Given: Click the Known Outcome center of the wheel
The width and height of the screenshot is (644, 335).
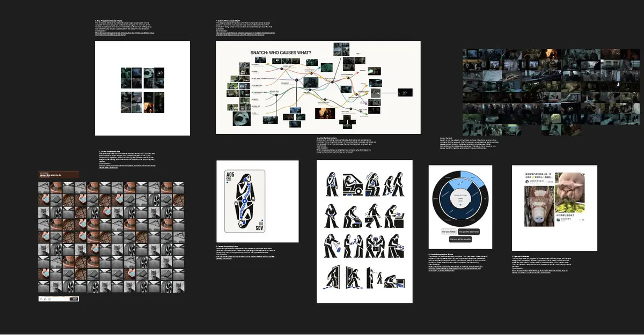Looking at the screenshot, I should 460,198.
